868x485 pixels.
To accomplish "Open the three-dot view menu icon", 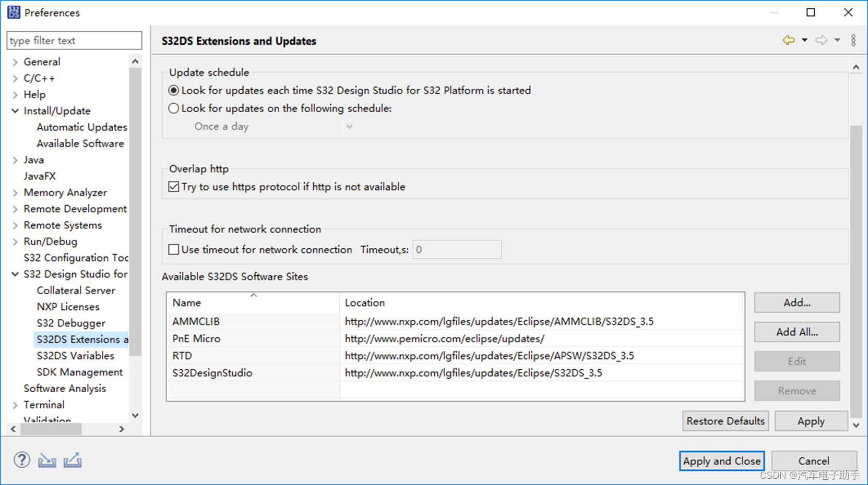I will point(853,40).
